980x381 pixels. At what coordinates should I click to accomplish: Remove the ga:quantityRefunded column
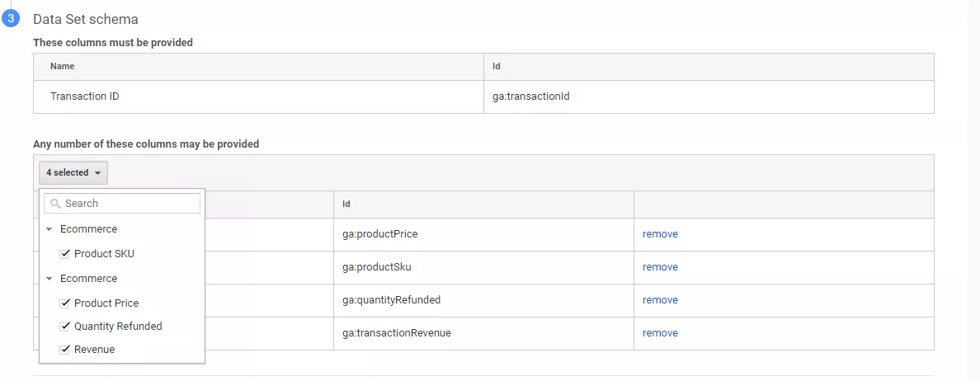pyautogui.click(x=660, y=300)
